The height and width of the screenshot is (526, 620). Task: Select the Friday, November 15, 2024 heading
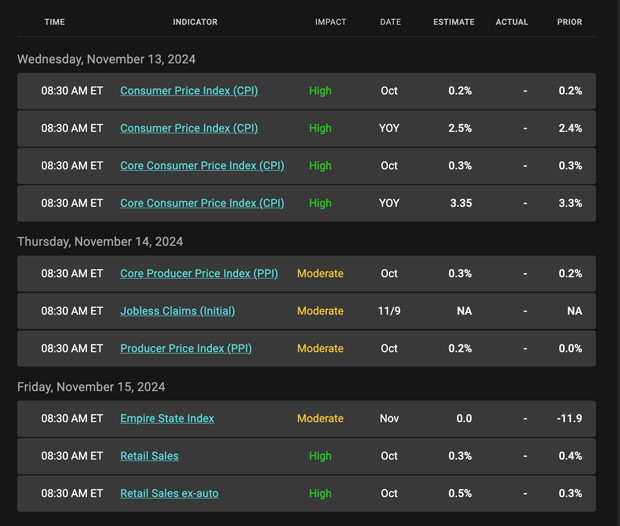91,387
